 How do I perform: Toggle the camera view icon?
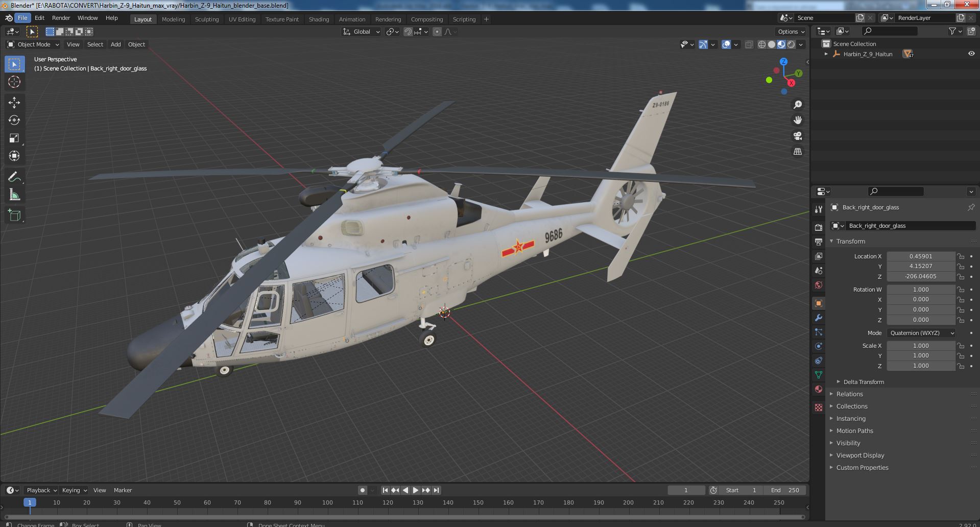797,136
